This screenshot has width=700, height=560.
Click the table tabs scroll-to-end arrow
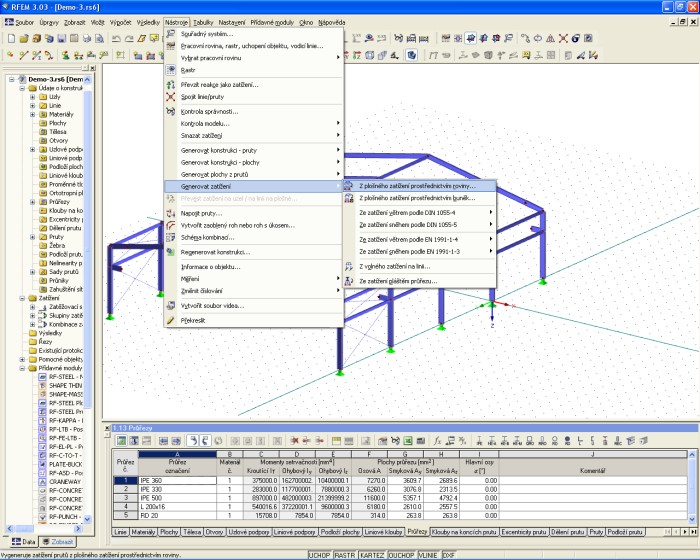coord(693,532)
